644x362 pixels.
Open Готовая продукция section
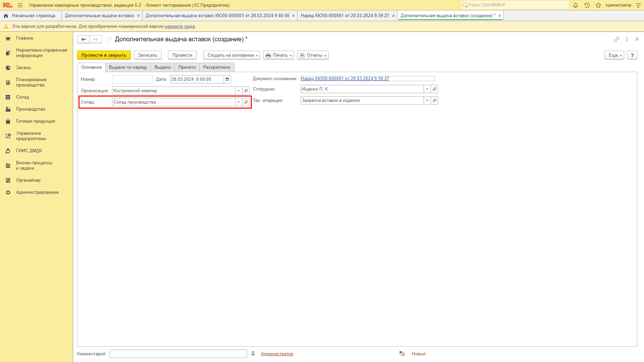point(37,121)
